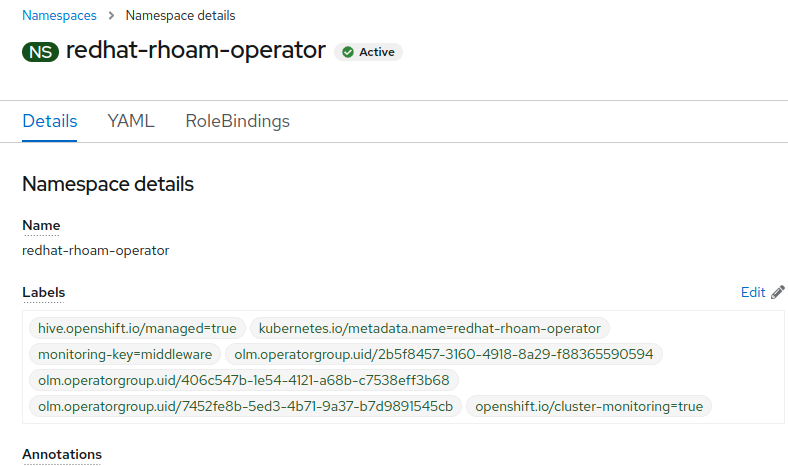Click the green Active status check icon
This screenshot has width=788, height=466.
click(x=348, y=52)
